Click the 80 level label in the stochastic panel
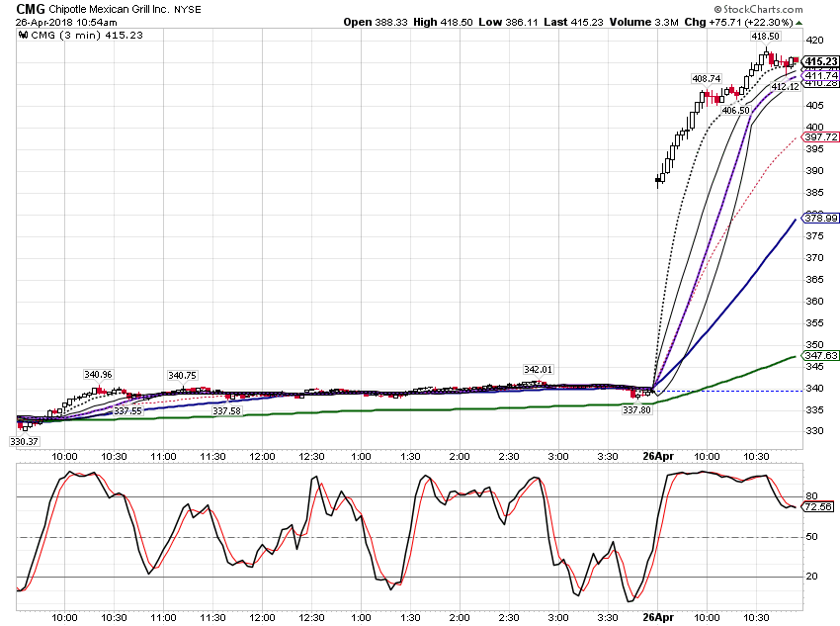The image size is (840, 626). (x=811, y=496)
